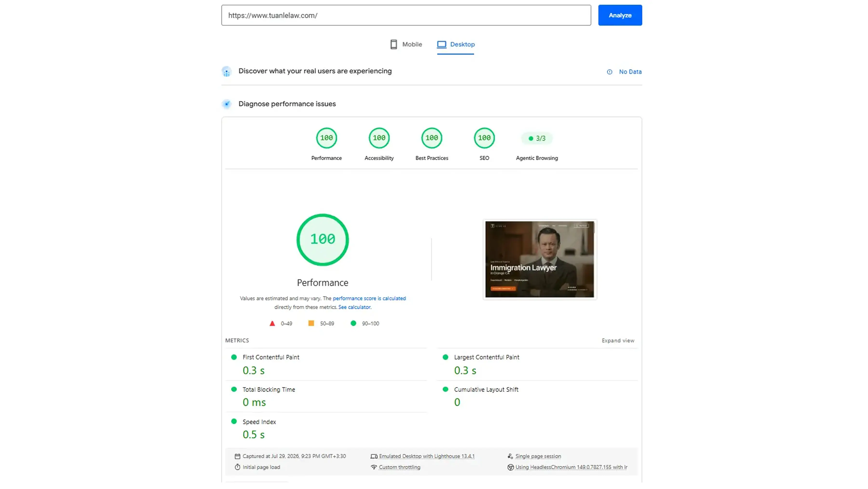
Task: Jump to the SEO score gauge
Action: coord(484,138)
